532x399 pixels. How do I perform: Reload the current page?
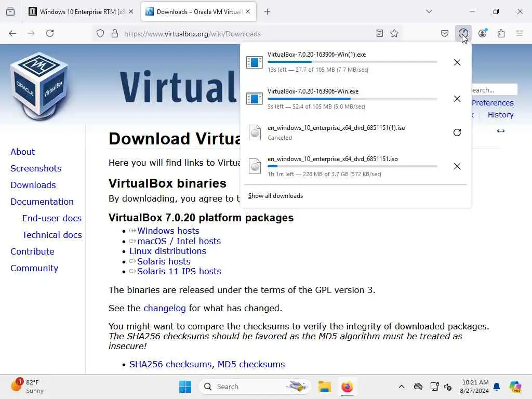pos(50,33)
